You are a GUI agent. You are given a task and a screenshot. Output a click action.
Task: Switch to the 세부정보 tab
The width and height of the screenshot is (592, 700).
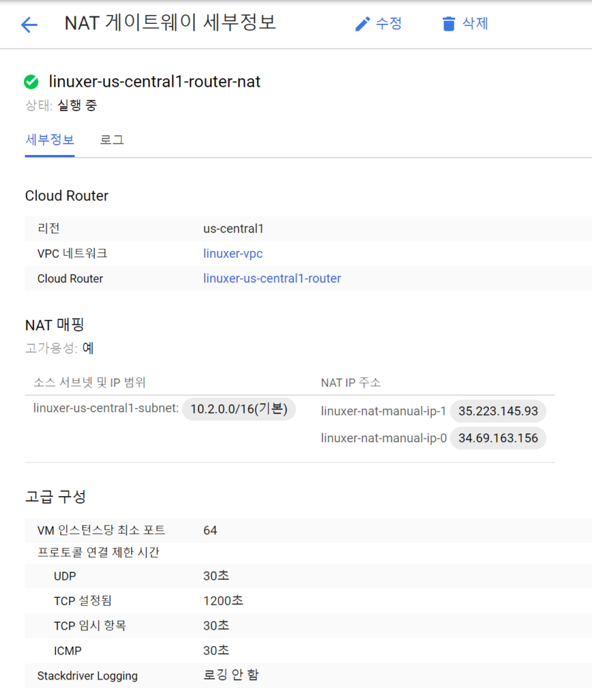(49, 140)
